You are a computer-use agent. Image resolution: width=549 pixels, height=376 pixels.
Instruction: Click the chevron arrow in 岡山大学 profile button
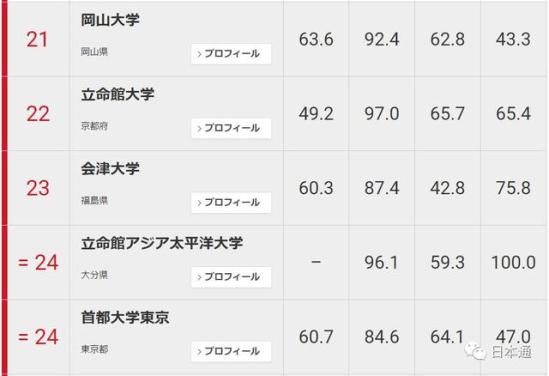point(199,54)
